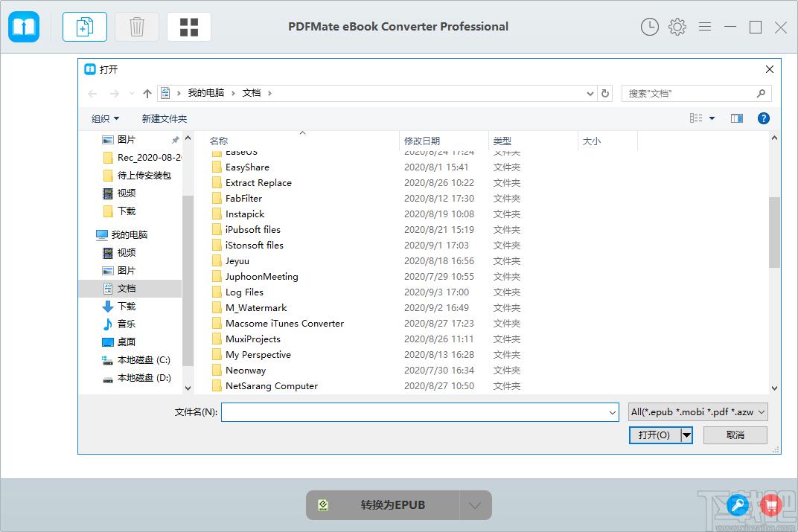The width and height of the screenshot is (798, 532).
Task: Open the 组织 menu
Action: [x=105, y=118]
